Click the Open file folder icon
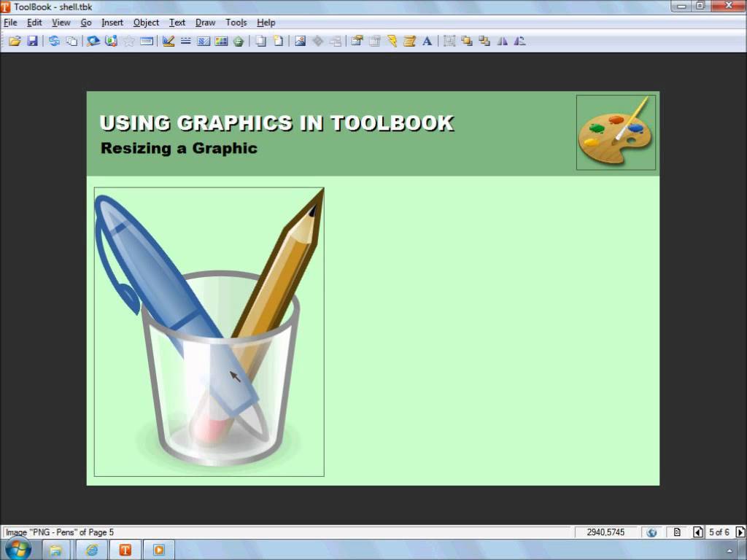This screenshot has width=747, height=560. (x=14, y=41)
